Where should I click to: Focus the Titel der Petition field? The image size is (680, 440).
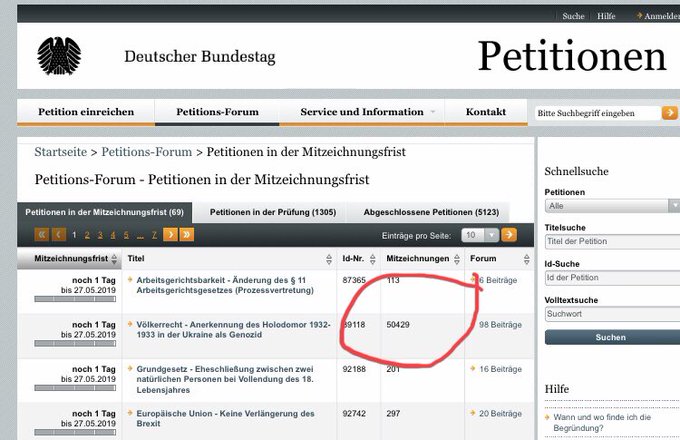click(612, 241)
